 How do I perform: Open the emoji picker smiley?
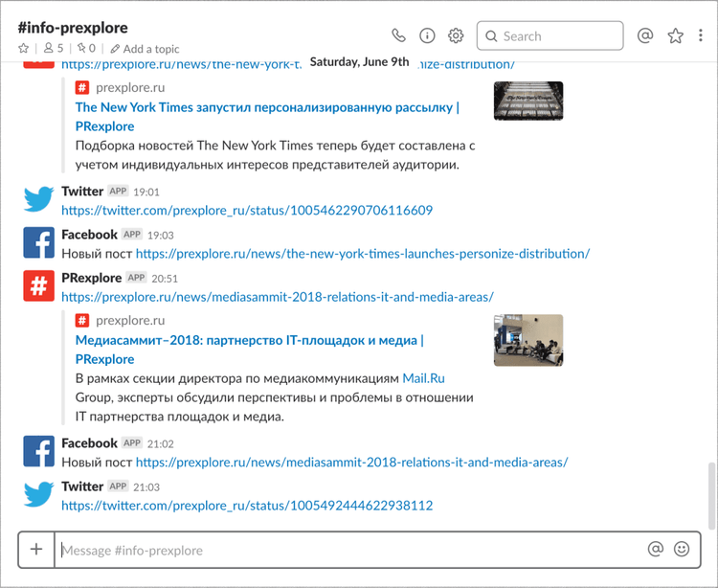pos(682,549)
